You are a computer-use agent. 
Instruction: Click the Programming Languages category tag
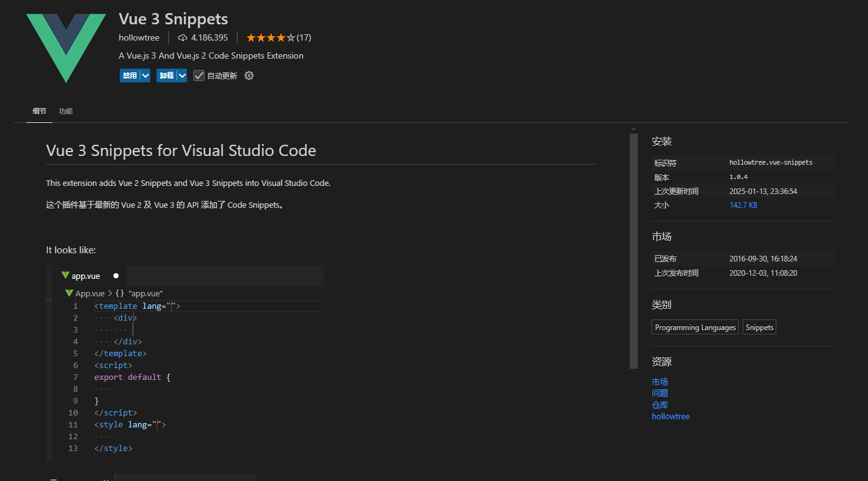(x=695, y=328)
